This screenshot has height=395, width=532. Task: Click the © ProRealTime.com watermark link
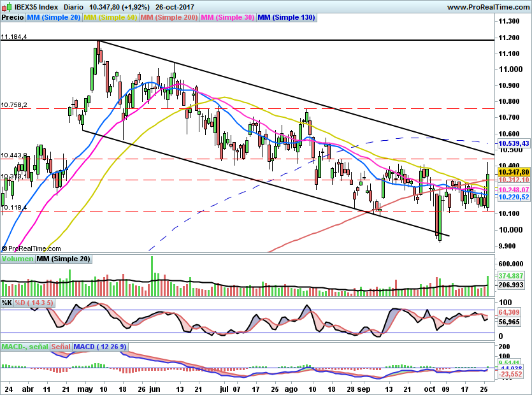point(31,248)
